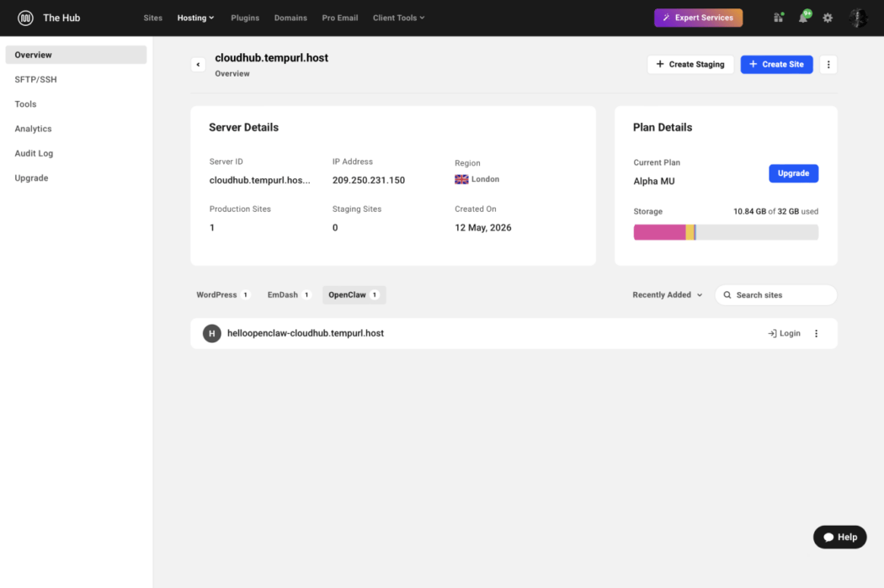Open Plugins in top navigation
This screenshot has height=588, width=884.
point(245,18)
